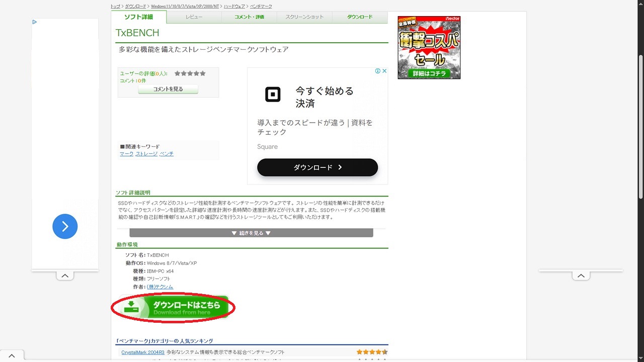Click the vertical page scrollbar
The height and width of the screenshot is (362, 644).
click(x=640, y=126)
